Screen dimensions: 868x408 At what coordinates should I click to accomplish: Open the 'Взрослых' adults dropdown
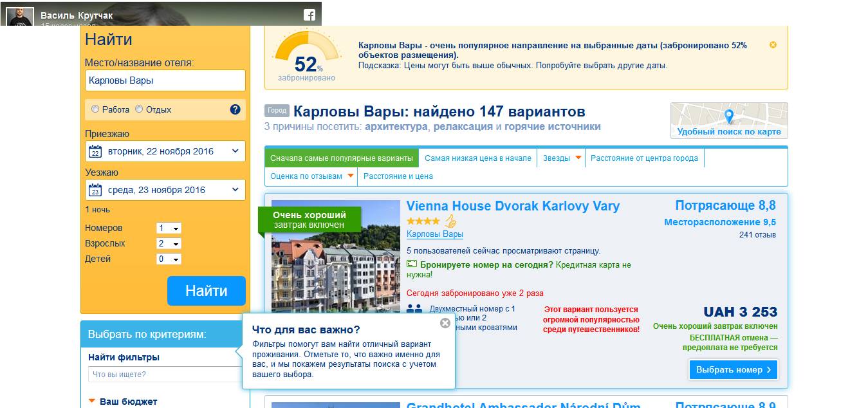tap(169, 244)
